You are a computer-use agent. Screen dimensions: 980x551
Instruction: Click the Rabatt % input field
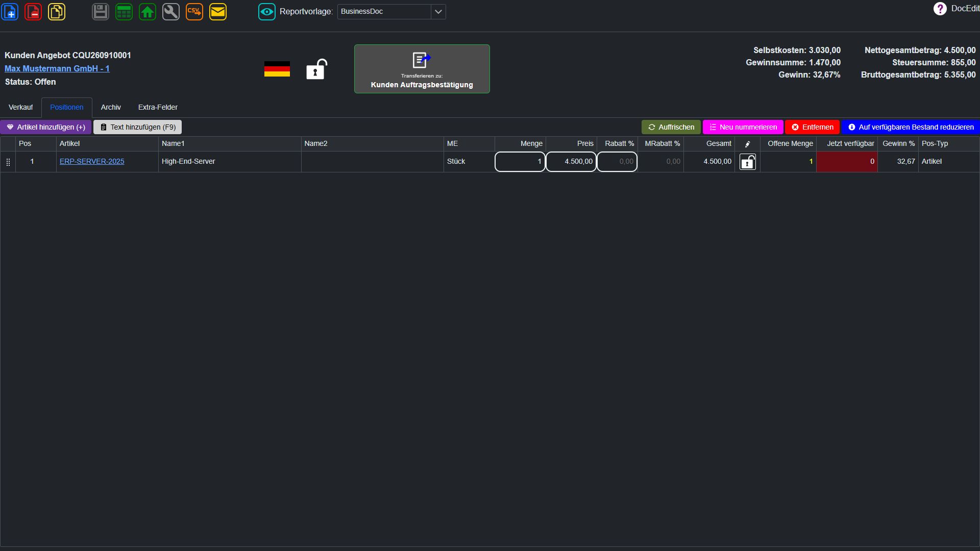tap(617, 162)
